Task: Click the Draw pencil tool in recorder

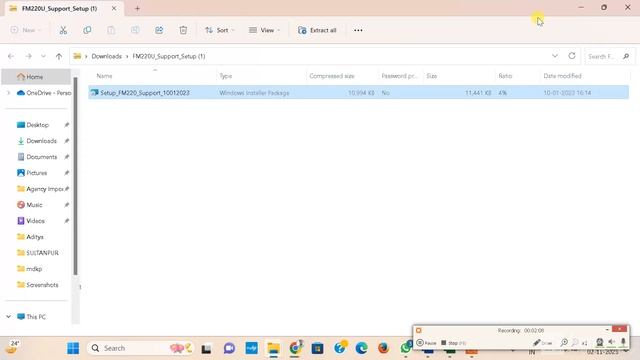Action: 542,343
